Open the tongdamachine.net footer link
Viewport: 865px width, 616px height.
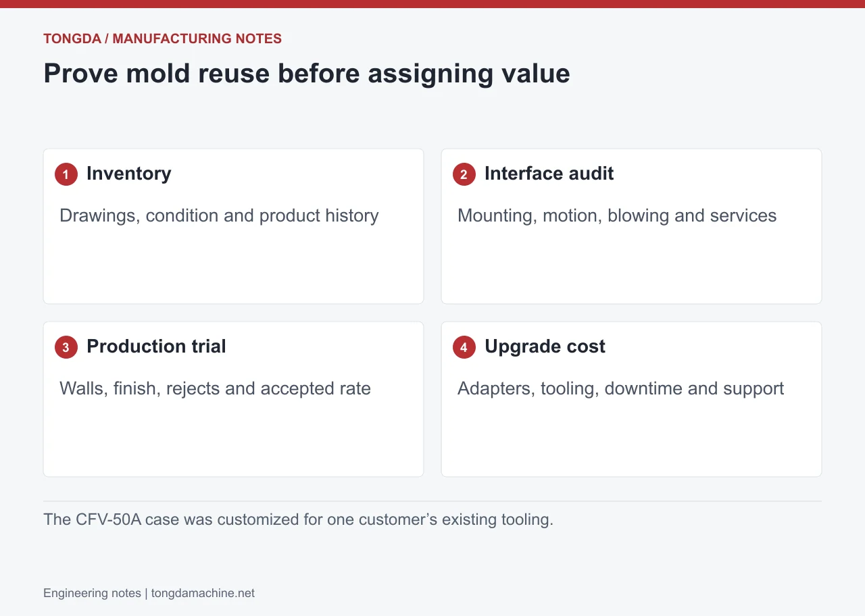point(203,593)
